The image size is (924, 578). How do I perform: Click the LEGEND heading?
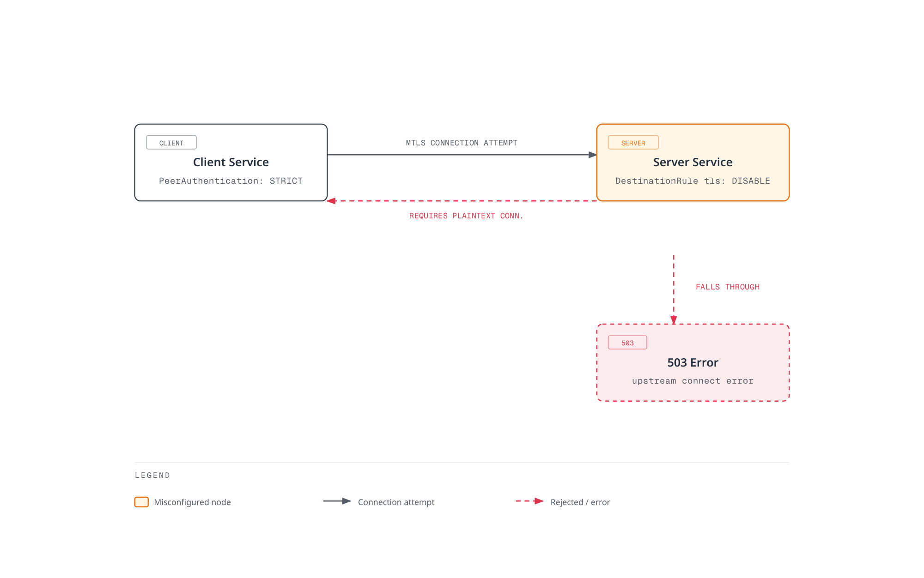pyautogui.click(x=152, y=476)
